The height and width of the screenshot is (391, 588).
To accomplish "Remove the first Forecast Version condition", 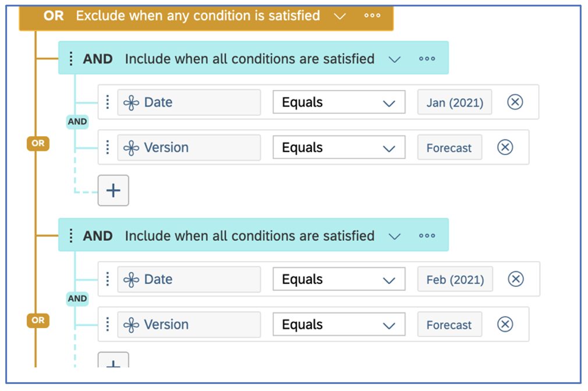I will point(505,147).
